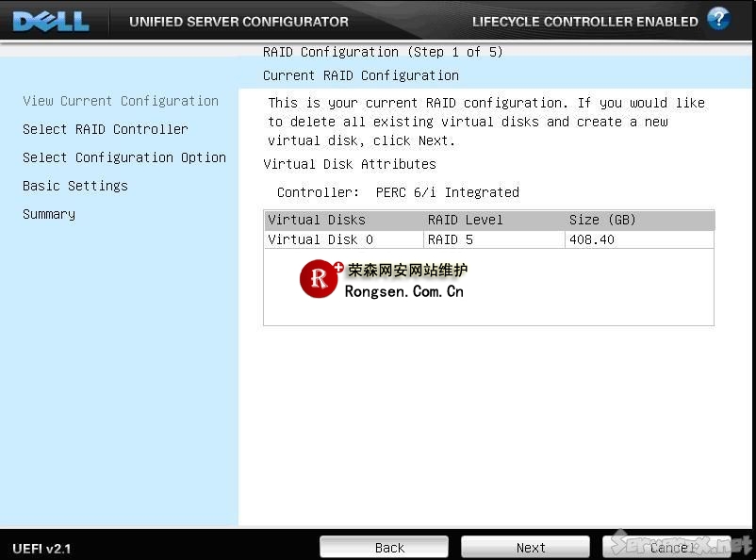Click the red Rongsen R logo

pyautogui.click(x=319, y=279)
